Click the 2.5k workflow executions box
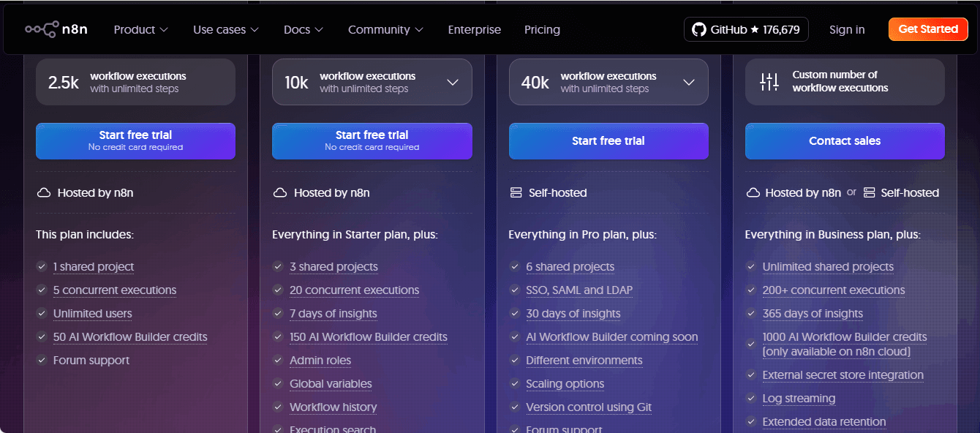Viewport: 980px width, 433px height. pyautogui.click(x=135, y=82)
